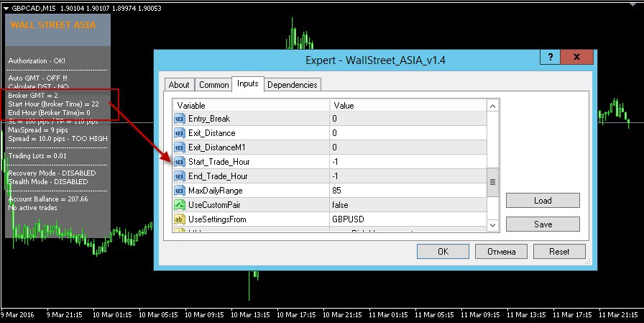Click End Hour (Broker Time)= 0 text

50,113
